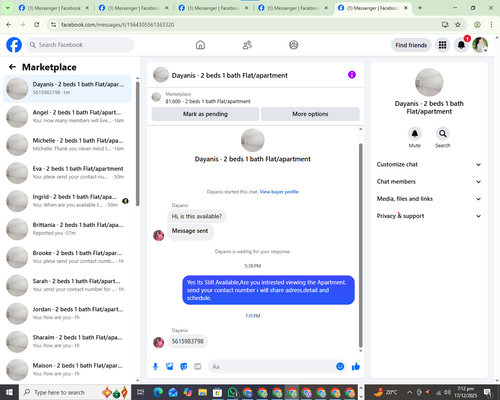The image size is (500, 400).
Task: Open Angel conversation in list
Action: tap(68, 117)
